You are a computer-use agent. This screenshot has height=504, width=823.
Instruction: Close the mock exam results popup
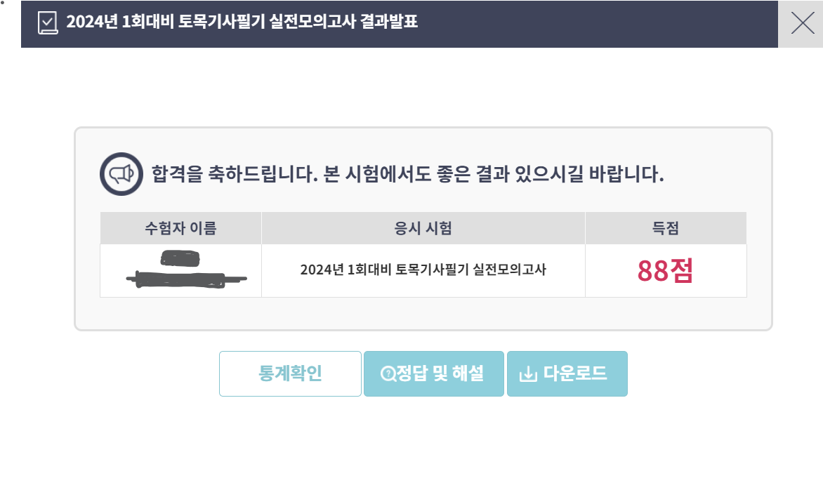click(x=801, y=24)
